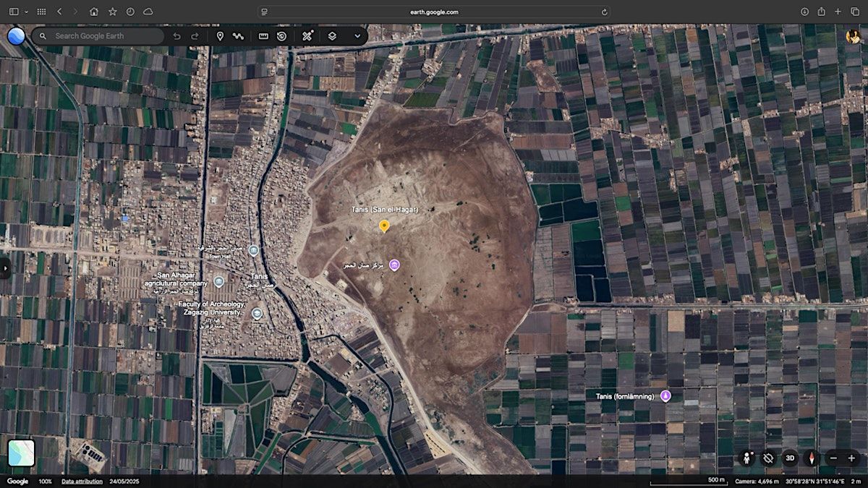The image size is (868, 488).
Task: Open the Safari sidebar dropdown arrow
Action: [x=26, y=12]
